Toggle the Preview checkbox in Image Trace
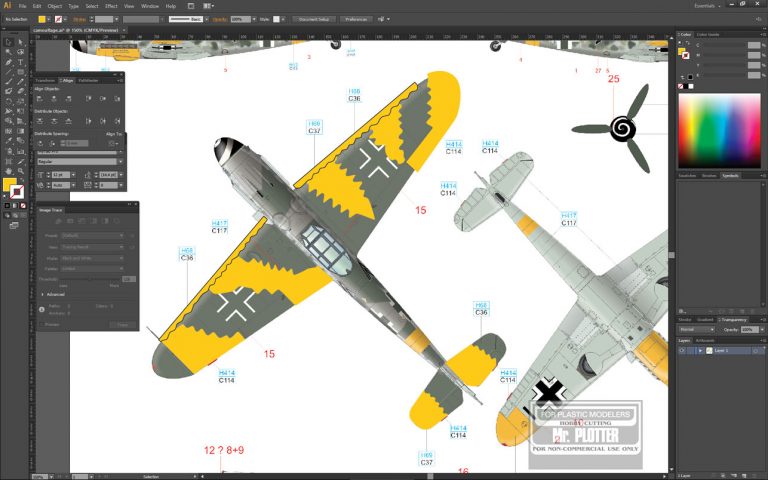768x480 pixels. coord(42,325)
